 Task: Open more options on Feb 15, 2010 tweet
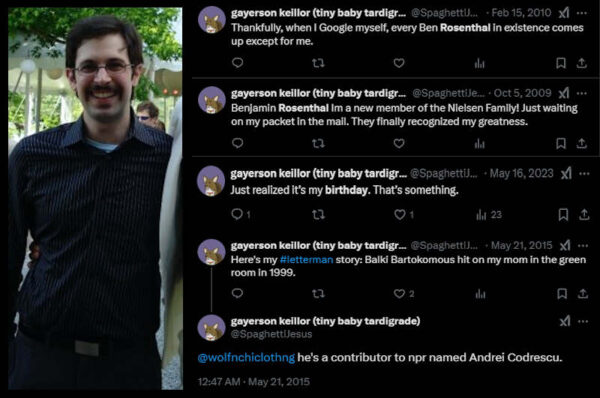582,13
